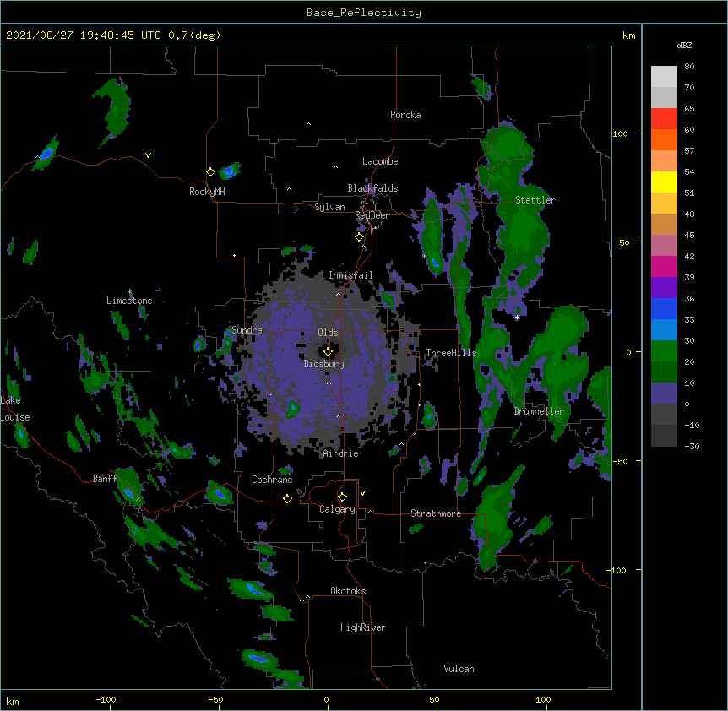
Task: Click the 65 dBZ red color swatch
Action: [664, 118]
